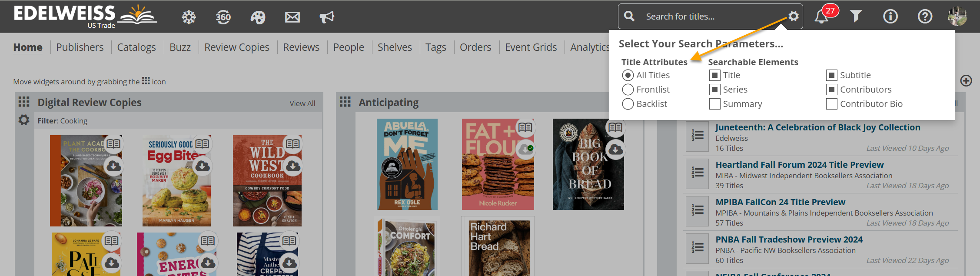980x276 pixels.
Task: Open the 360 view icon
Action: click(223, 17)
